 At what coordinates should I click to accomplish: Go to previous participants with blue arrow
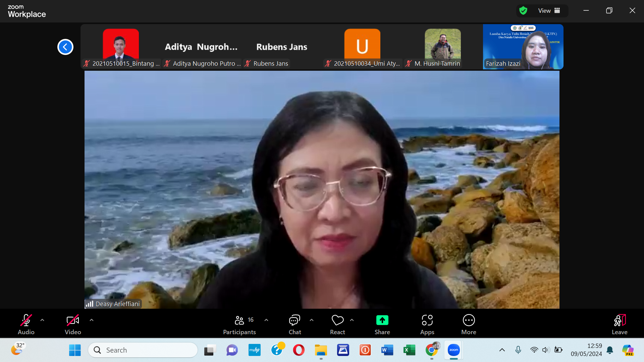[65, 47]
